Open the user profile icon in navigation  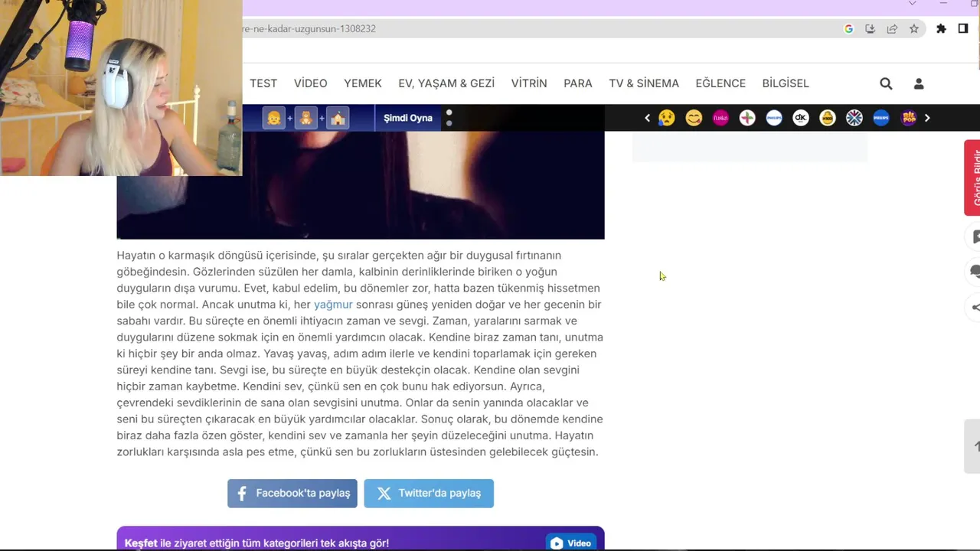919,83
